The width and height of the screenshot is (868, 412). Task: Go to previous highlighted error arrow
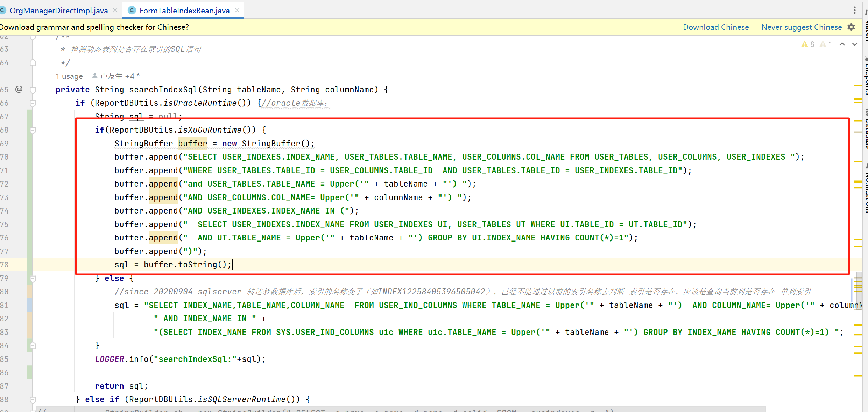click(x=842, y=44)
